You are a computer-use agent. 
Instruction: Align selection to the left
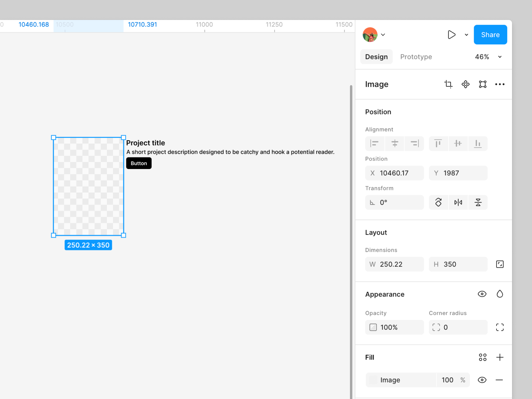click(375, 144)
